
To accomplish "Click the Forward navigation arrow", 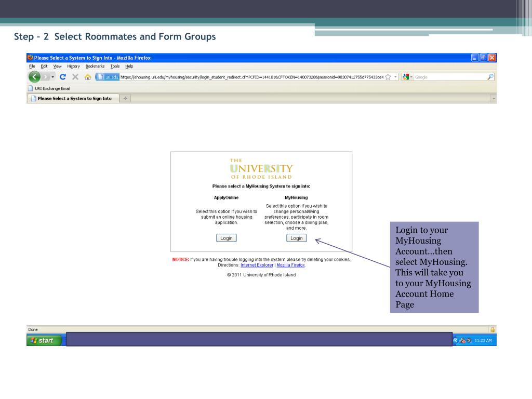I will (46, 77).
